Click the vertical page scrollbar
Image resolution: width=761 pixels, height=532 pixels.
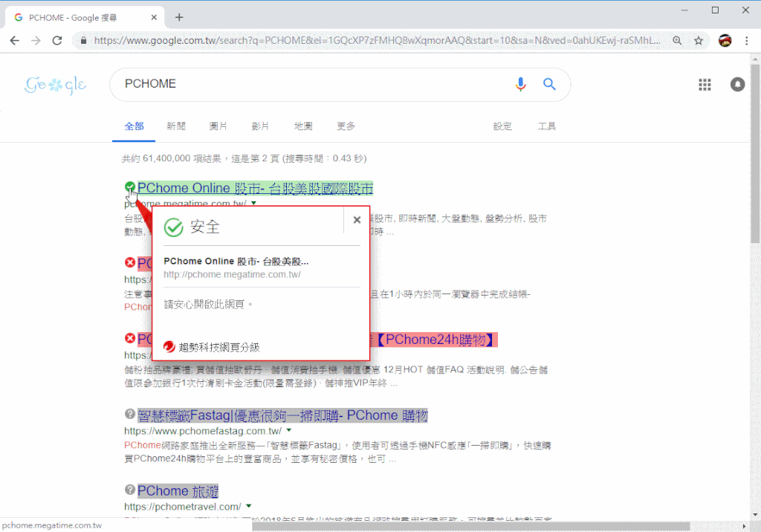(755, 152)
